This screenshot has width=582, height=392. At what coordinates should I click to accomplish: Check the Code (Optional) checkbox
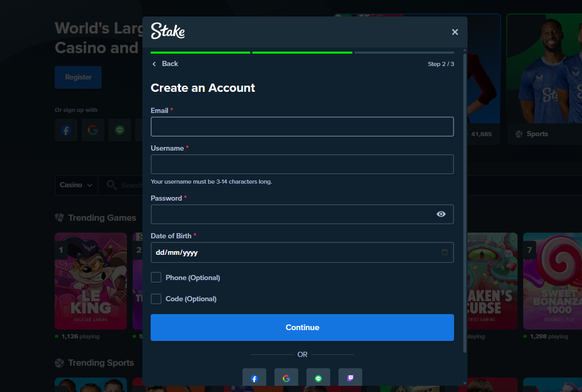pos(156,299)
